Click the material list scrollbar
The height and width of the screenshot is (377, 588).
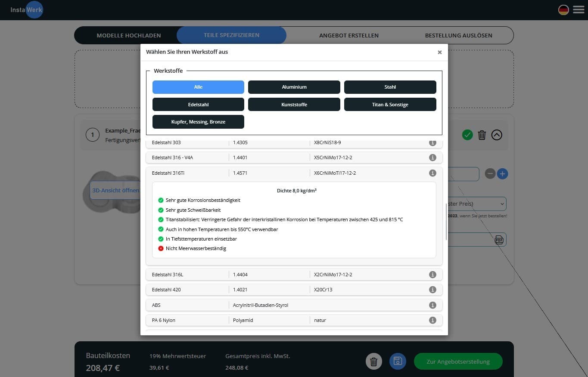[x=446, y=222]
